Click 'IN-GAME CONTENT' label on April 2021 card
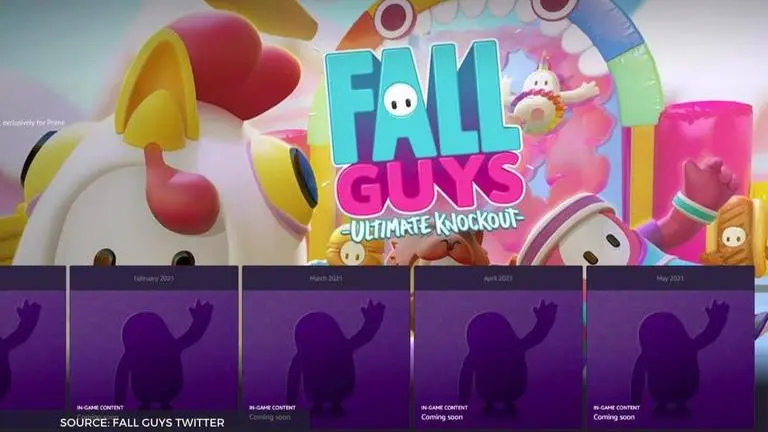The image size is (768, 432). pyautogui.click(x=444, y=408)
